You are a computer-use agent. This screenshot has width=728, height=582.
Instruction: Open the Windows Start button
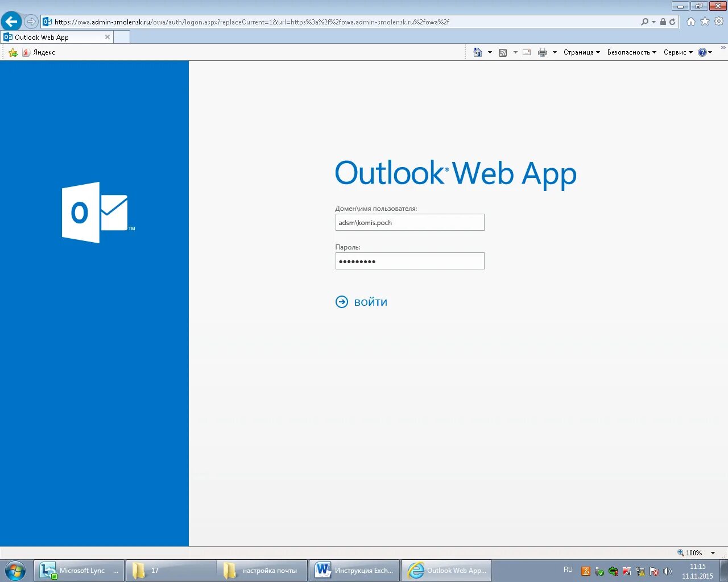[15, 570]
